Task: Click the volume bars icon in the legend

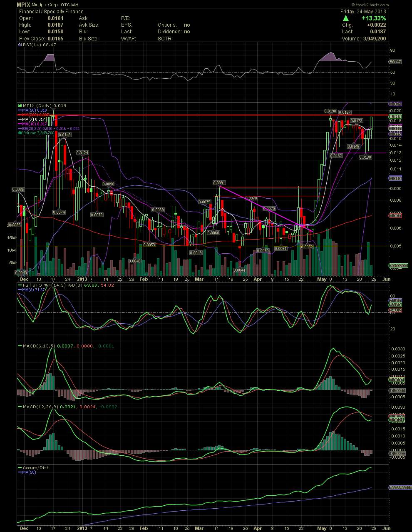Action: tap(19, 133)
